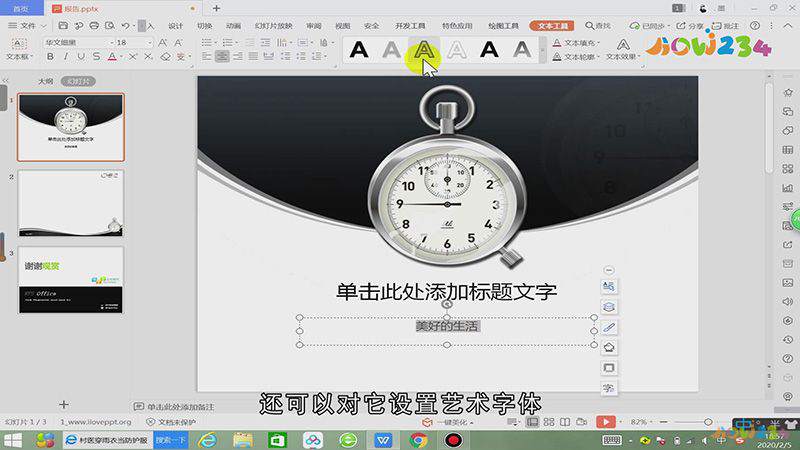Select the gradient gray sixth WordArt style
Viewport: 800px width, 450px height.
pos(522,49)
